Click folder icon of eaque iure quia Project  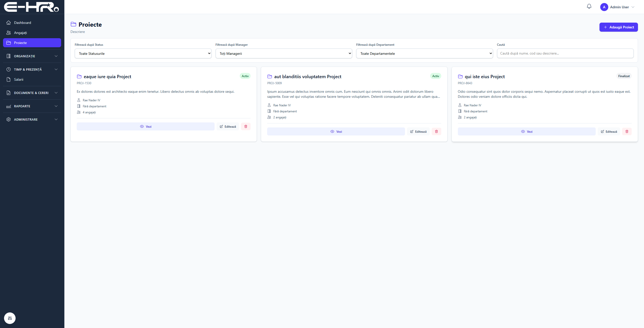coord(79,76)
